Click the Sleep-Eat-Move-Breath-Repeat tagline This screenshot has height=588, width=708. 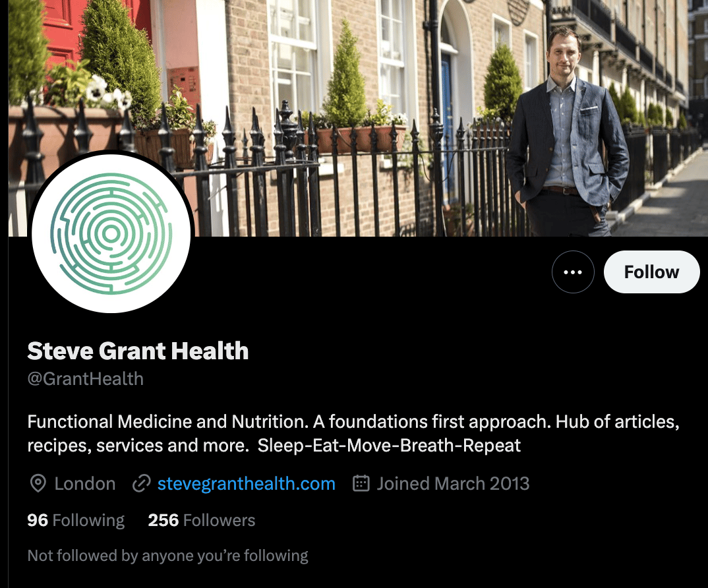coord(389,446)
